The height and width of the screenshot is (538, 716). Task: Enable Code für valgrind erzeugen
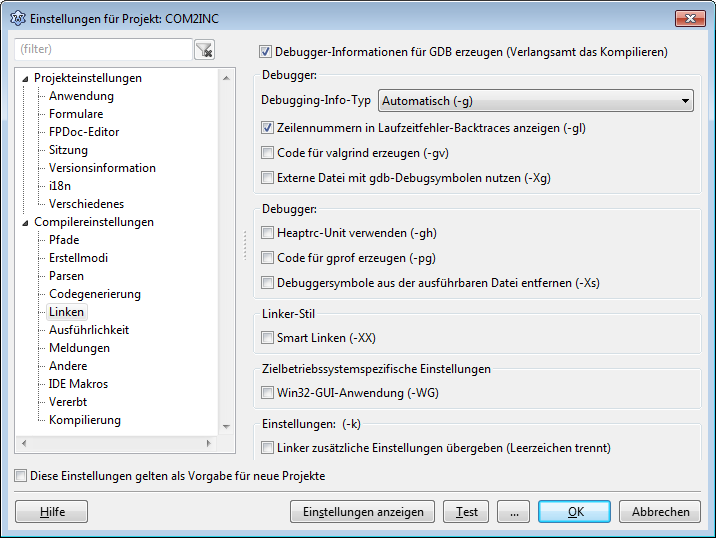click(267, 153)
